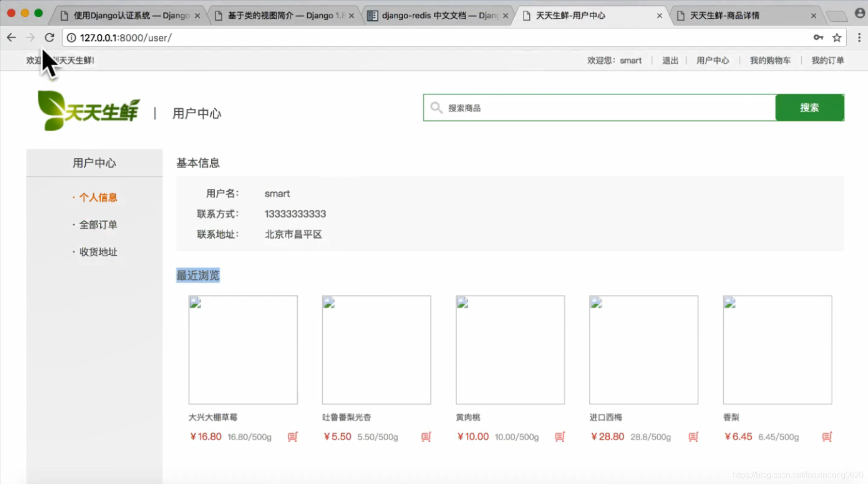Screen dimensions: 868x484
Task: Select 全部订单 in the sidebar
Action: click(x=98, y=225)
